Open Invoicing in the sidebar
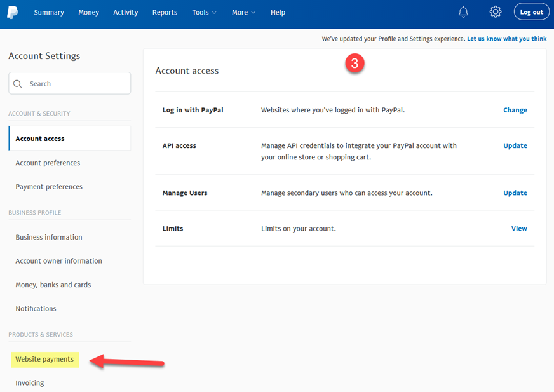 tap(30, 383)
